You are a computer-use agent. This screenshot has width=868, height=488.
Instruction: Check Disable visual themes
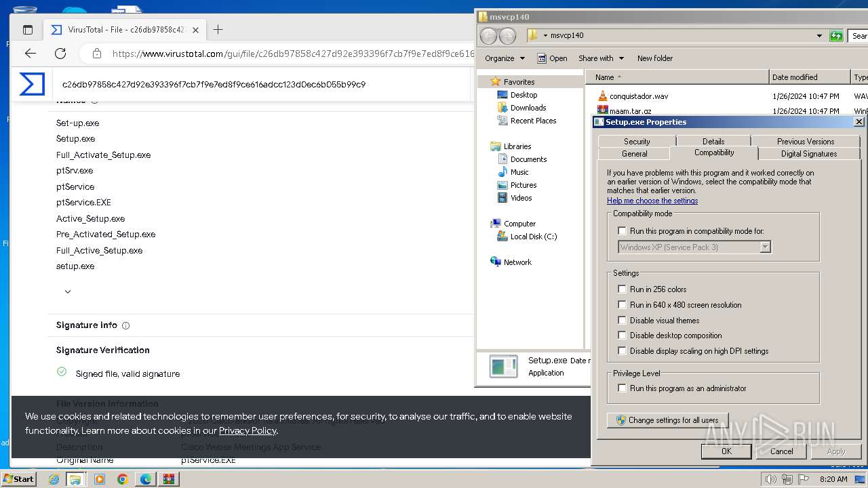pos(622,321)
